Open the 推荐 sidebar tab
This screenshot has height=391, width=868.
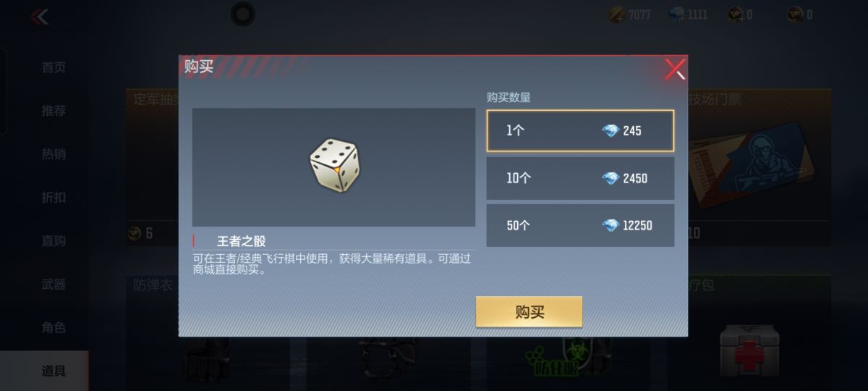coord(54,111)
